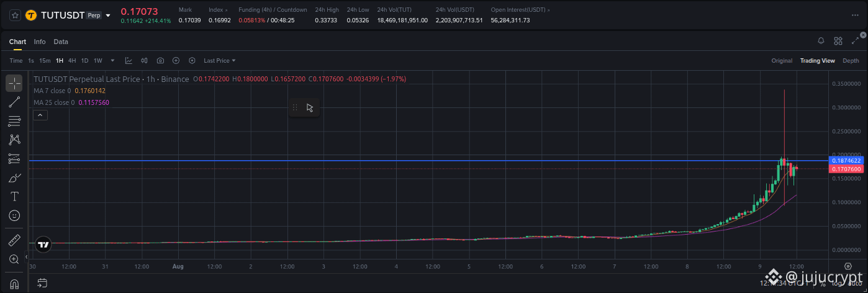Screen dimensions: 868x293
Task: Switch to the Info tab
Action: (x=40, y=42)
